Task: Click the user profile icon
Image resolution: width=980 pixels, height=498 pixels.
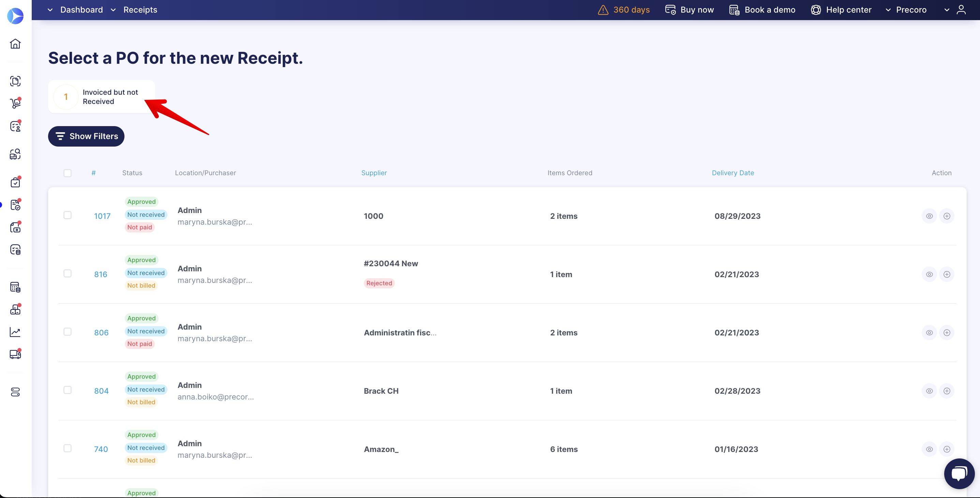Action: click(961, 10)
